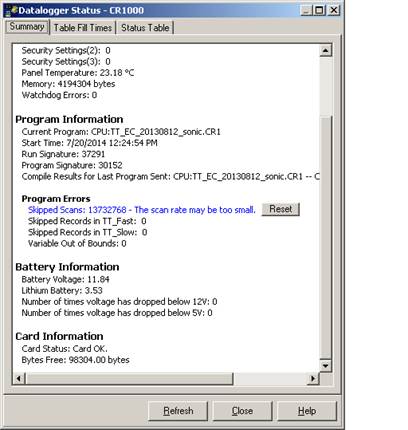Click the vertical scrollbar down arrow
408x430 pixels.
(325, 366)
